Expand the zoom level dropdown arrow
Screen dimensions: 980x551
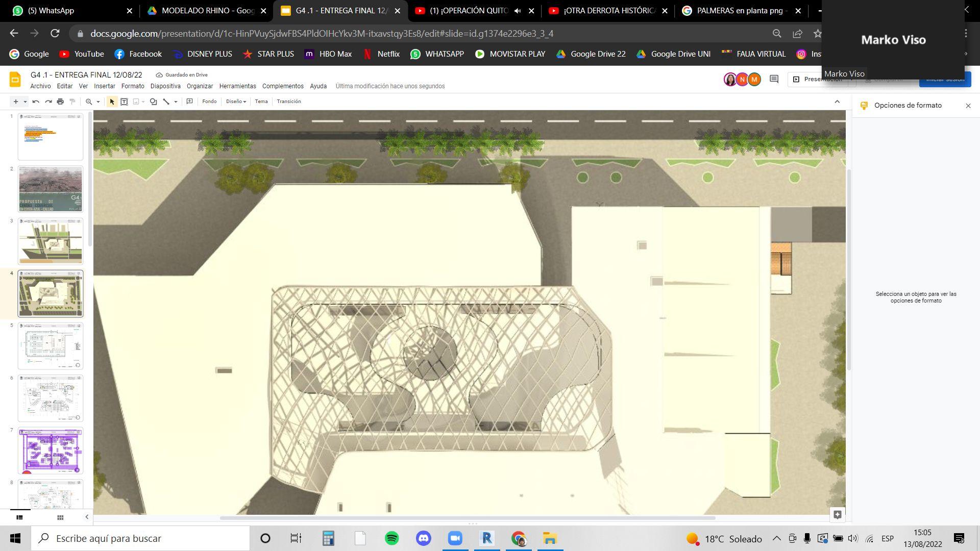point(98,102)
